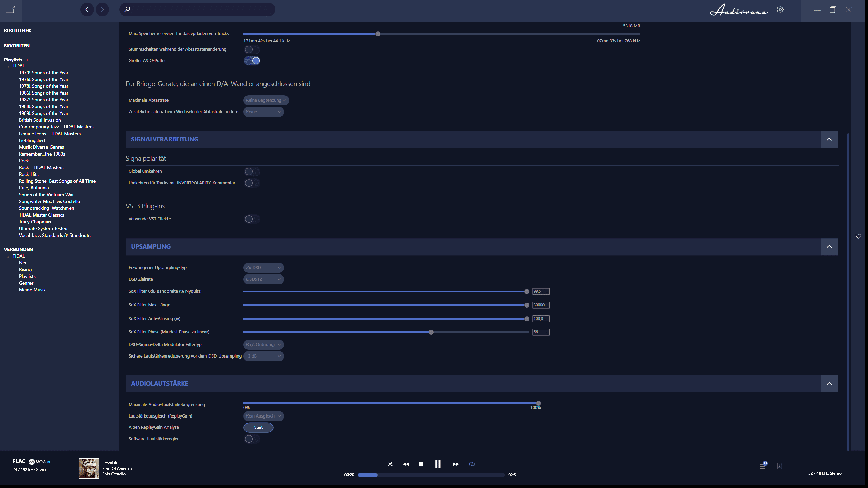Open settings via the gear icon

[780, 9]
